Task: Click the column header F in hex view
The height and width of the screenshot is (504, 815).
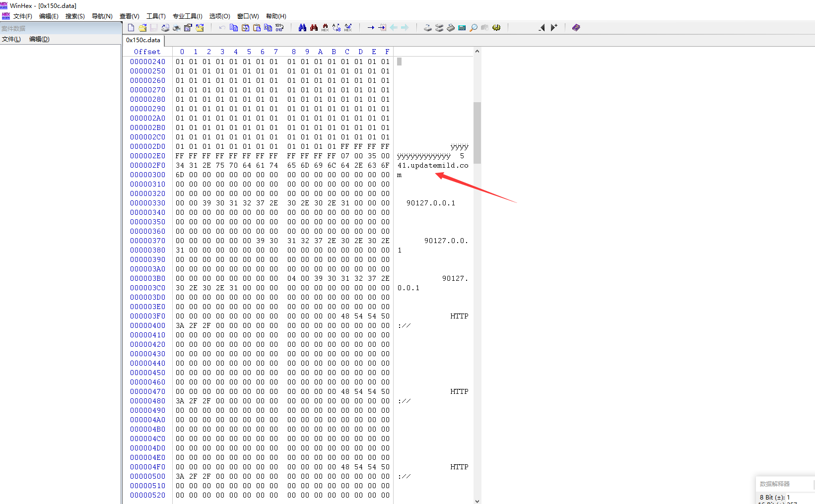Action: (x=387, y=52)
